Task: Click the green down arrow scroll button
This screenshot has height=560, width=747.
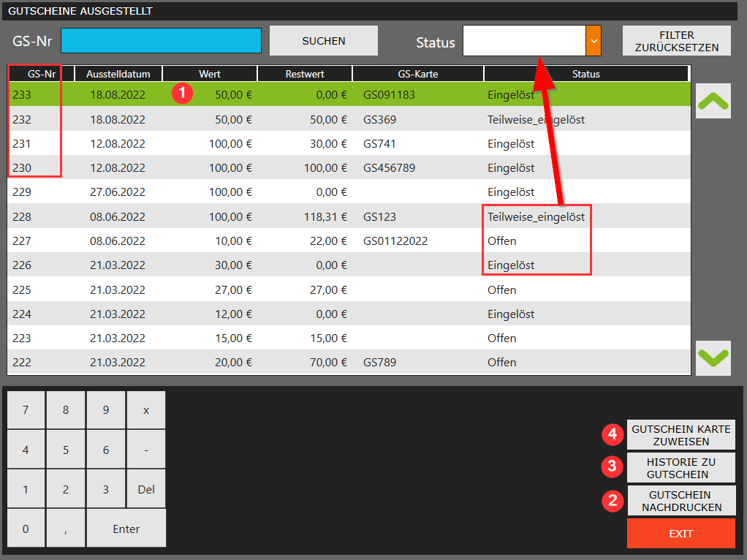Action: (x=713, y=358)
